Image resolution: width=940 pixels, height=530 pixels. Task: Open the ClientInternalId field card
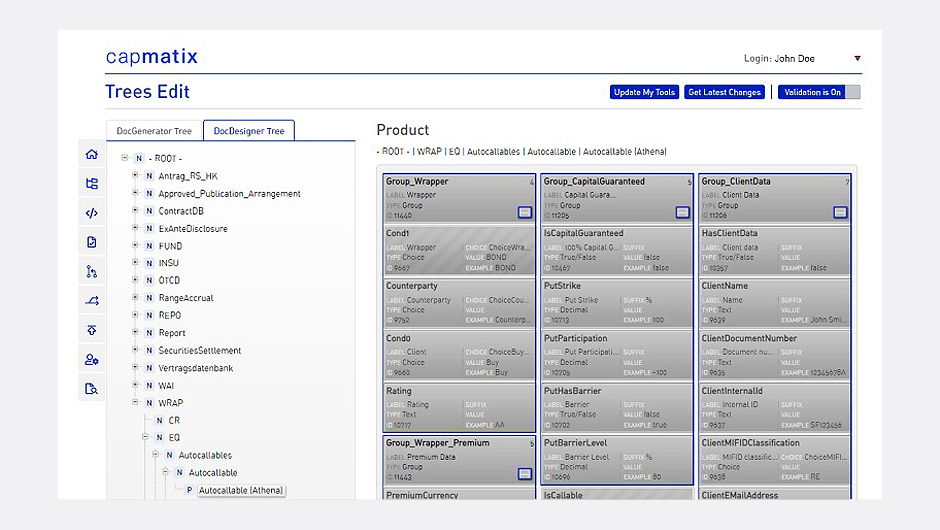pos(775,408)
